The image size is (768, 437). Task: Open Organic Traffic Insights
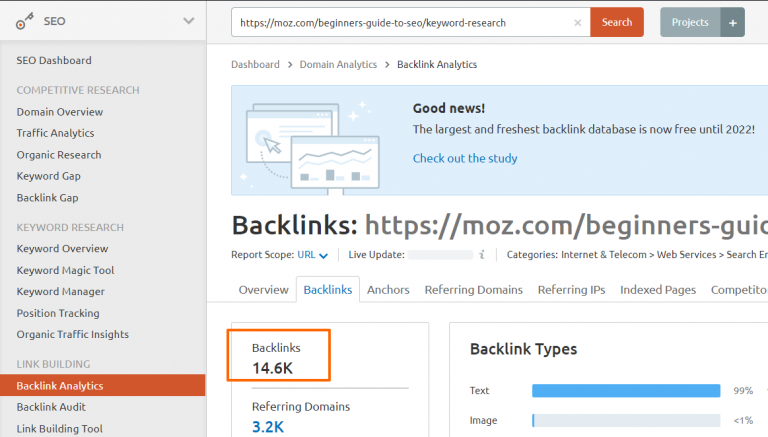coord(72,334)
